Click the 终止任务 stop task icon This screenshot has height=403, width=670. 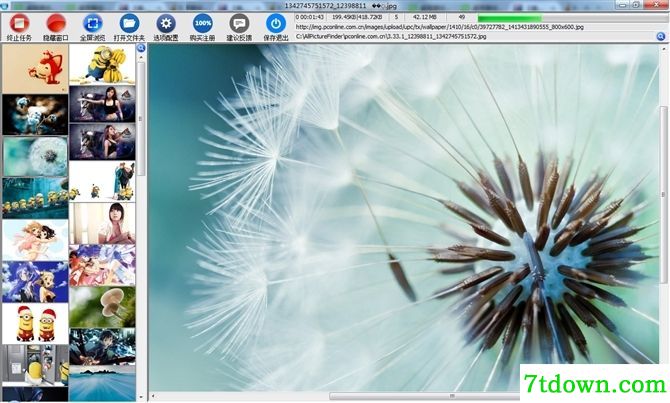19,24
